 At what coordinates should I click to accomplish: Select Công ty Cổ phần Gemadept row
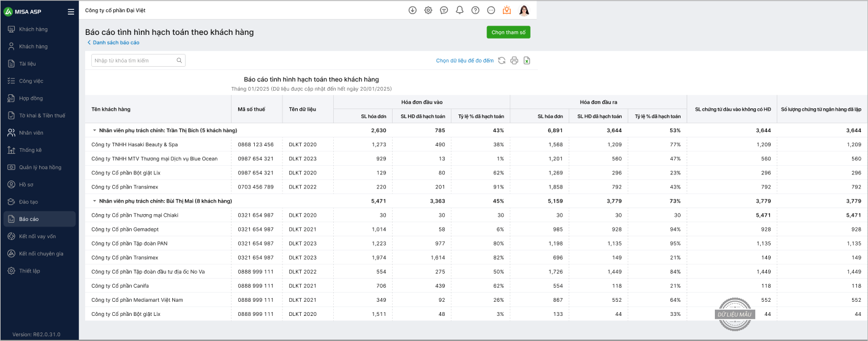point(477,229)
